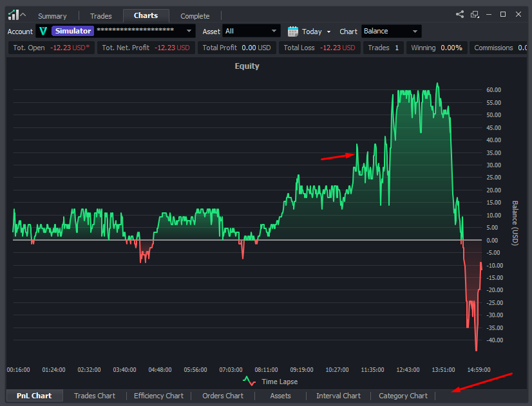Switch to the Assets tab
The width and height of the screenshot is (532, 406).
[280, 396]
